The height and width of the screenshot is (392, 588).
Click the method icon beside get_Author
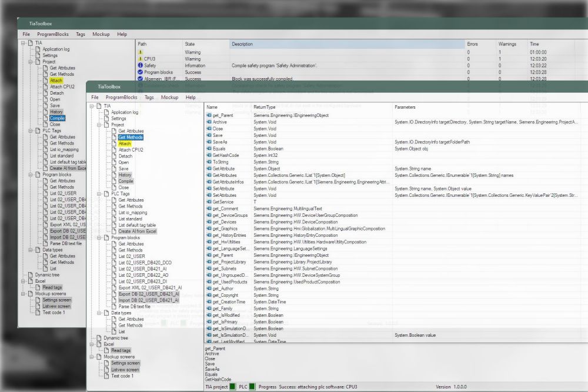[209, 289]
